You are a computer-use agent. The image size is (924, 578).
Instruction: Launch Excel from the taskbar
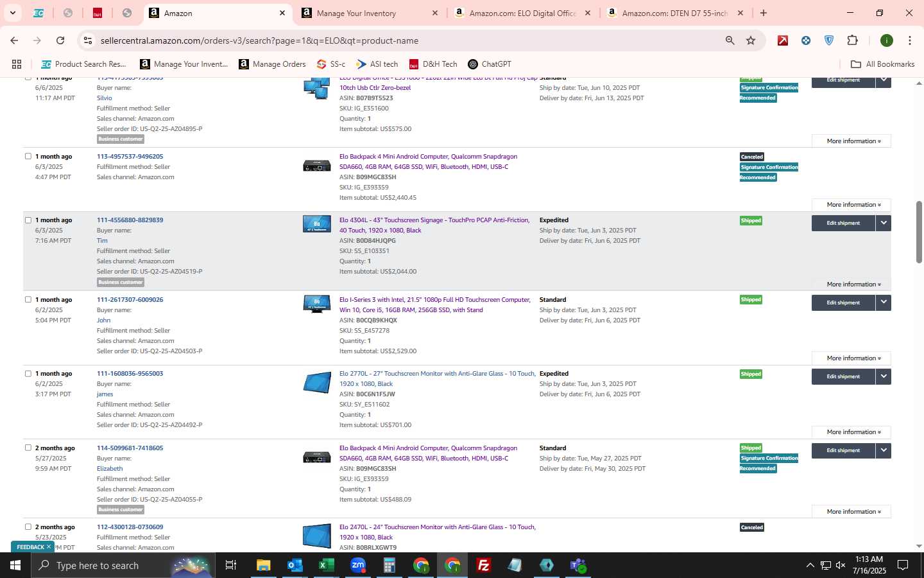pos(327,565)
